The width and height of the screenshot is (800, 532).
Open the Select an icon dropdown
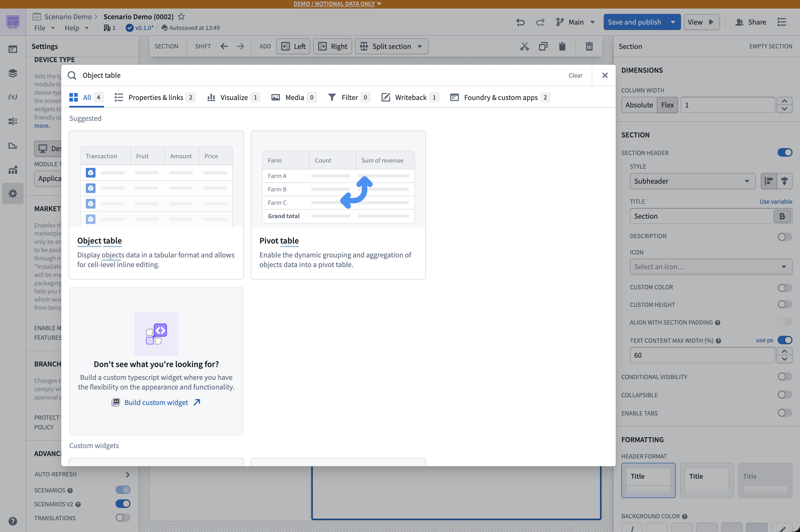(x=711, y=267)
